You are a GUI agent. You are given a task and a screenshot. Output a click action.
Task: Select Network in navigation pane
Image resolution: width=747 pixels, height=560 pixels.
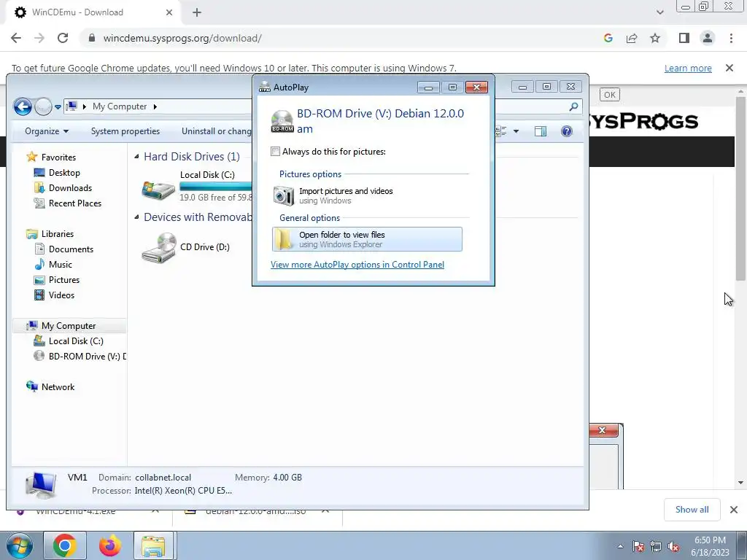point(58,387)
